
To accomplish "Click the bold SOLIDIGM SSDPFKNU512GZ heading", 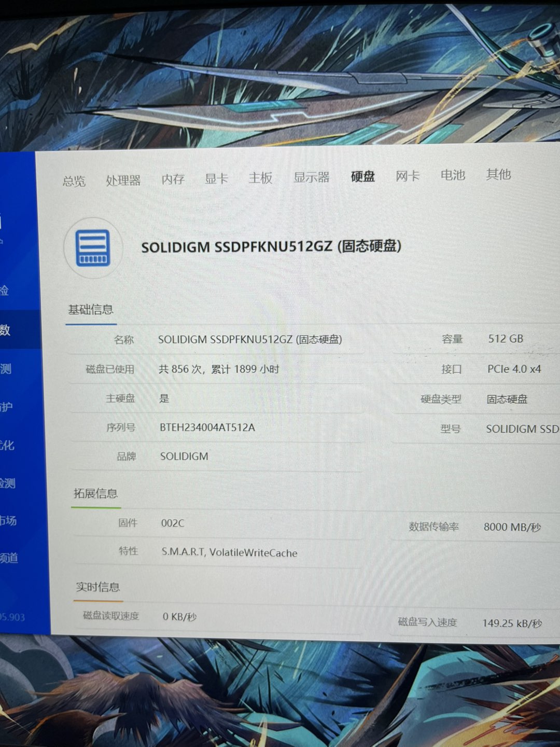I will tap(271, 246).
